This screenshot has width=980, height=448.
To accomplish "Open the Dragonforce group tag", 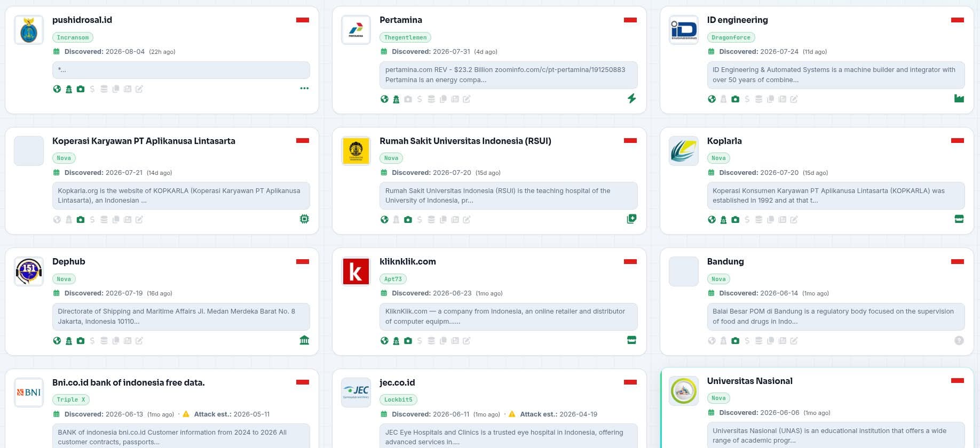I will (731, 37).
